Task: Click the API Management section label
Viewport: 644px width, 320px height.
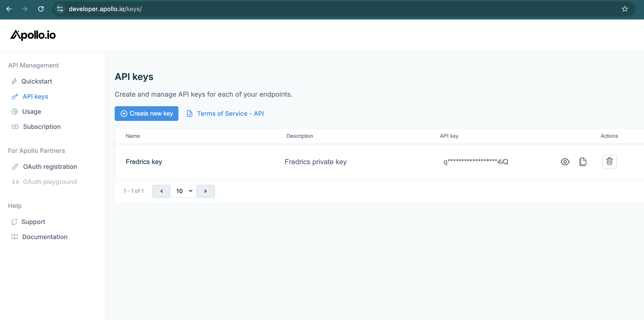Action: 33,65
